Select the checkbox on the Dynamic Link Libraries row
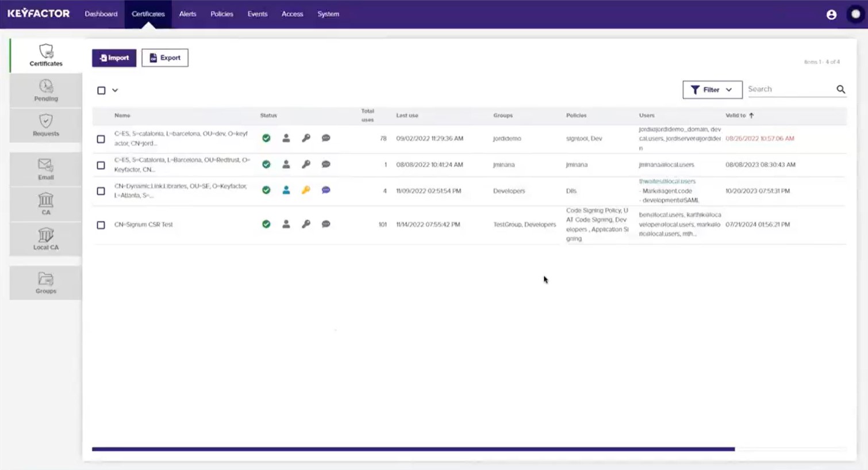Viewport: 868px width, 470px height. click(101, 191)
